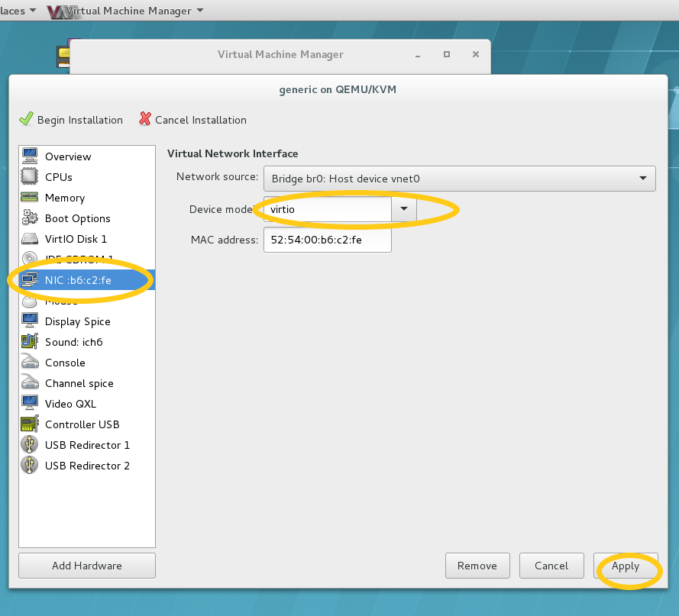Expand the Device model dropdown arrow
The image size is (679, 616).
coord(404,209)
